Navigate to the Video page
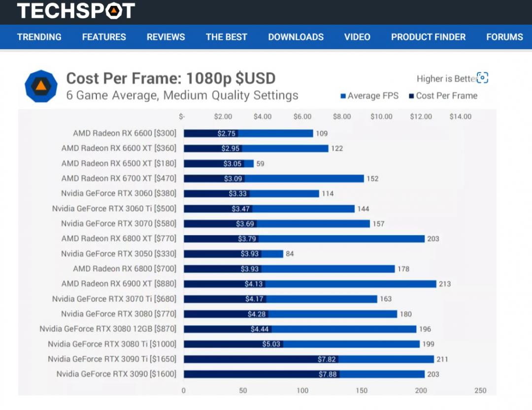This screenshot has width=532, height=410. click(357, 37)
